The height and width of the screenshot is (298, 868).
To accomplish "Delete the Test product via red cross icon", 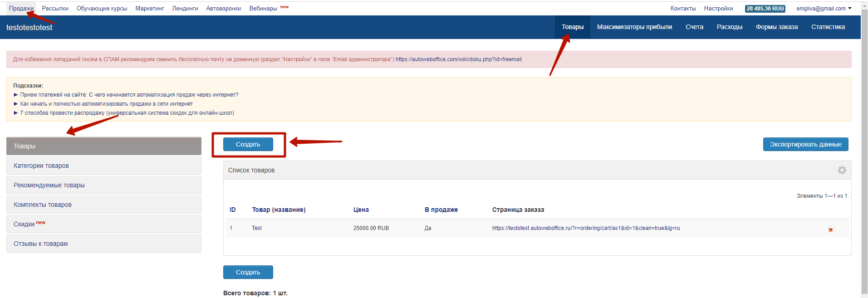I will click(x=830, y=230).
